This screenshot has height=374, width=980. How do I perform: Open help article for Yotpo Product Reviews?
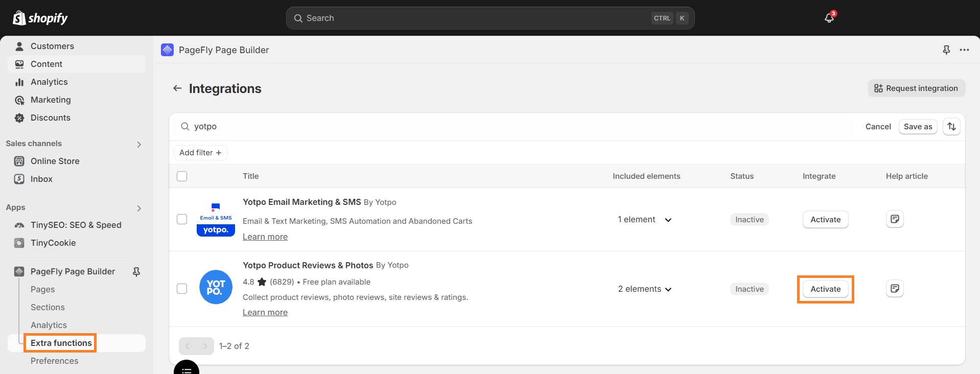pos(895,289)
